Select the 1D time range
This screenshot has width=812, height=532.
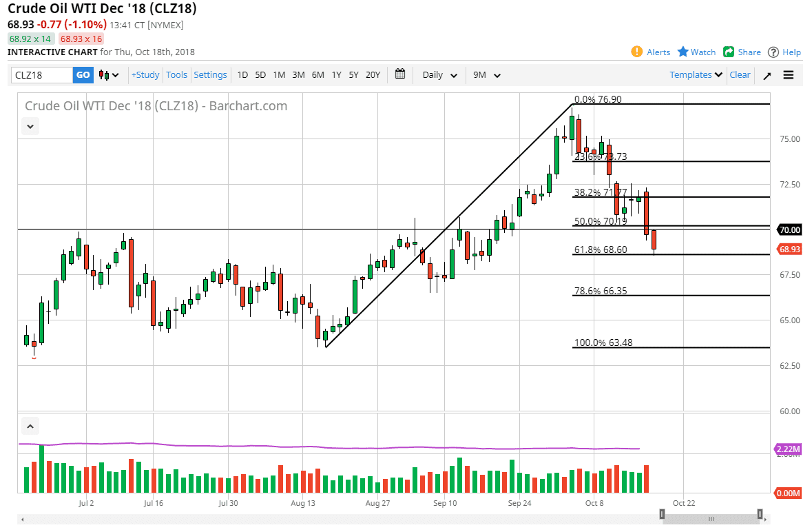pos(242,75)
